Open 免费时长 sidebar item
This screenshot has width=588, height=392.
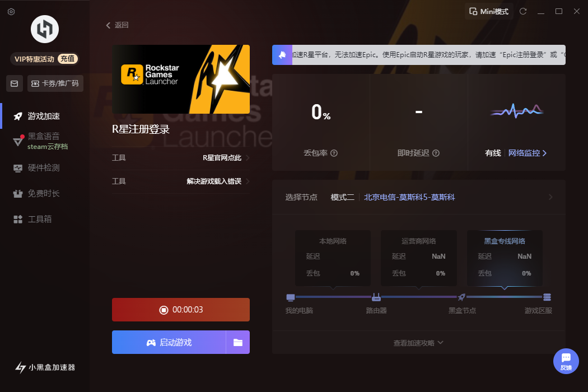36,194
